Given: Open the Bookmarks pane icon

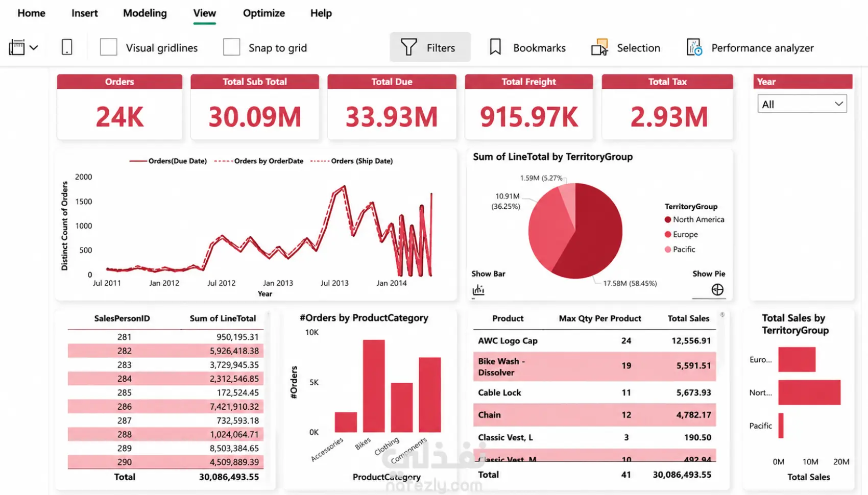Looking at the screenshot, I should point(495,47).
